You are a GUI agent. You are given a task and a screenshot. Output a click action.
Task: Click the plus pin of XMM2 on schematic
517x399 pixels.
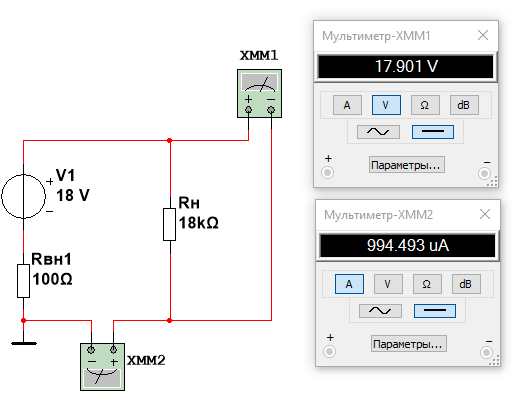pyautogui.click(x=113, y=350)
